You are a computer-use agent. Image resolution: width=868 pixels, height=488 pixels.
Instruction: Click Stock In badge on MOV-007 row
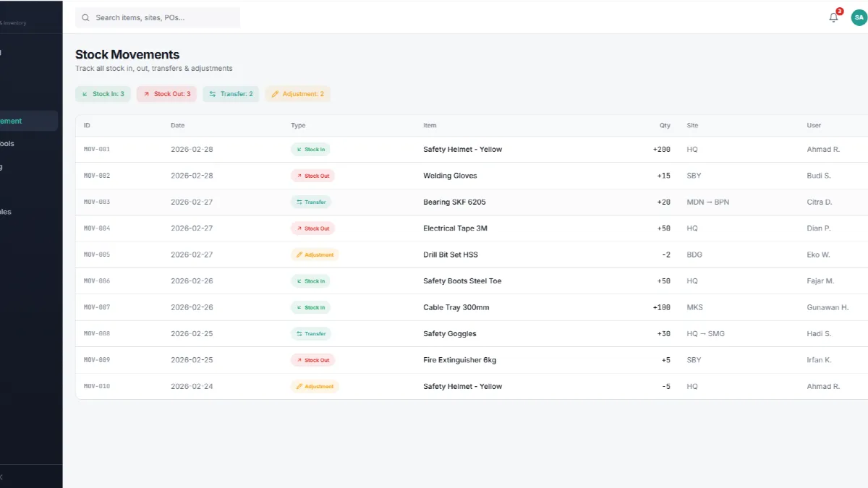(310, 308)
